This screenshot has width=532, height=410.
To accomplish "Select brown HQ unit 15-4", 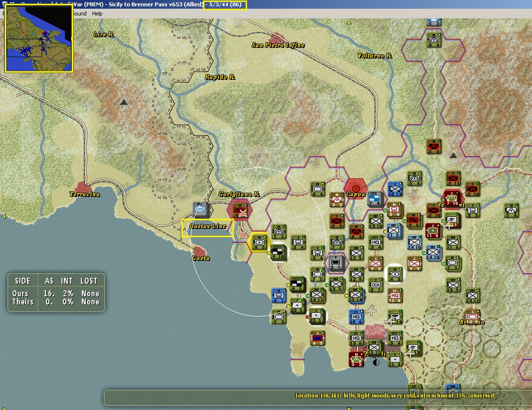I will click(395, 296).
